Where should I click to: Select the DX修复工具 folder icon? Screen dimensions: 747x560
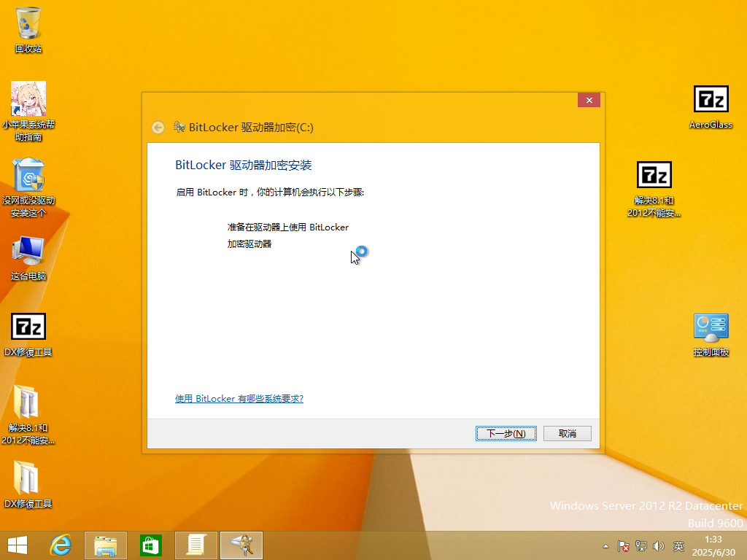pos(28,484)
